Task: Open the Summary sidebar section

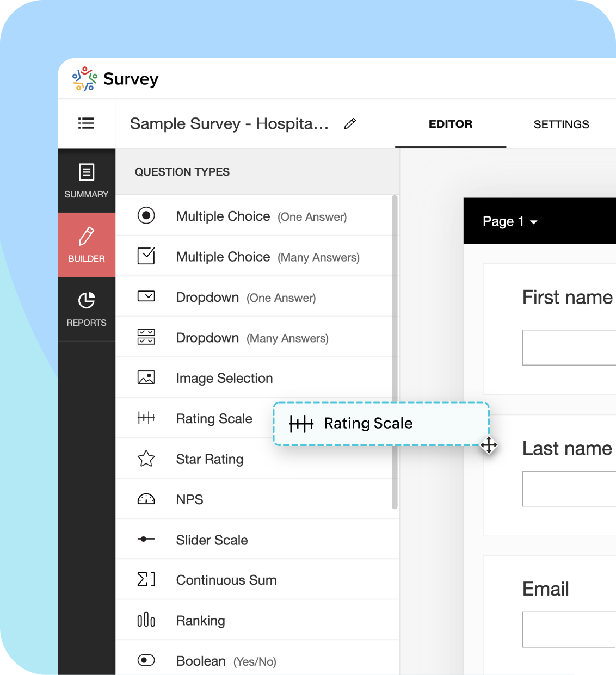Action: (87, 181)
